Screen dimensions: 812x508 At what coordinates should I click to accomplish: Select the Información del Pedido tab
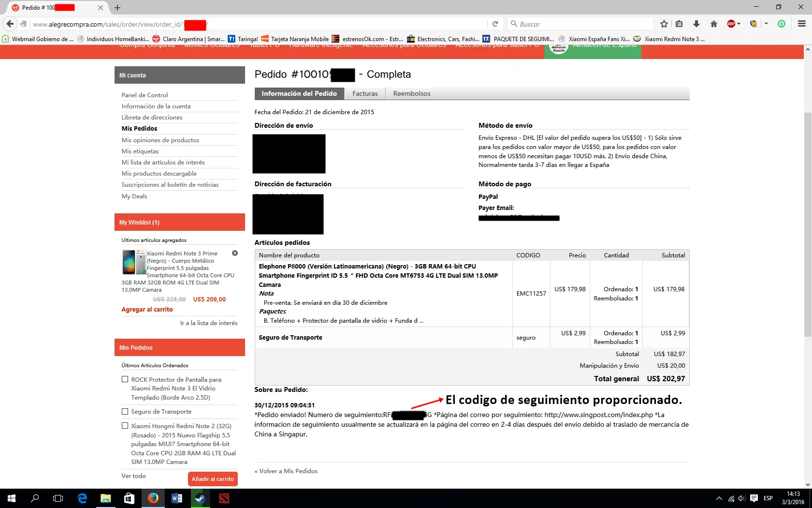(x=299, y=93)
